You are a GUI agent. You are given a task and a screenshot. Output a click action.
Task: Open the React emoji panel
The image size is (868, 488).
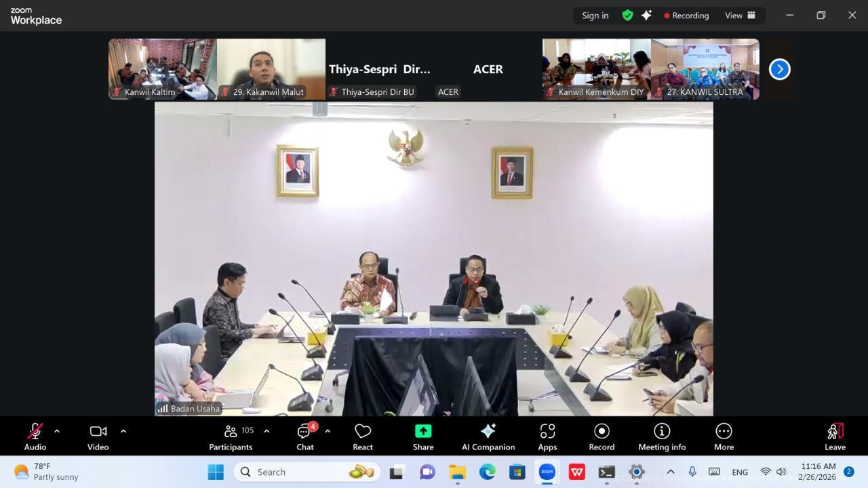point(363,436)
